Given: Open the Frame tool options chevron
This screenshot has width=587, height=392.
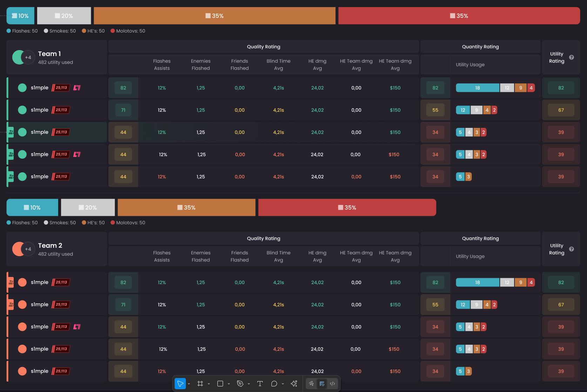Looking at the screenshot, I should [x=209, y=384].
